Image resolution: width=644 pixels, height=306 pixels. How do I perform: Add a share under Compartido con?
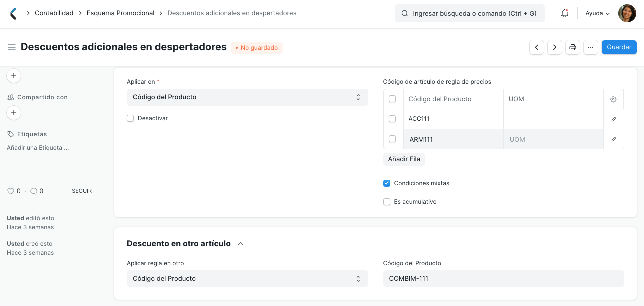(x=14, y=113)
